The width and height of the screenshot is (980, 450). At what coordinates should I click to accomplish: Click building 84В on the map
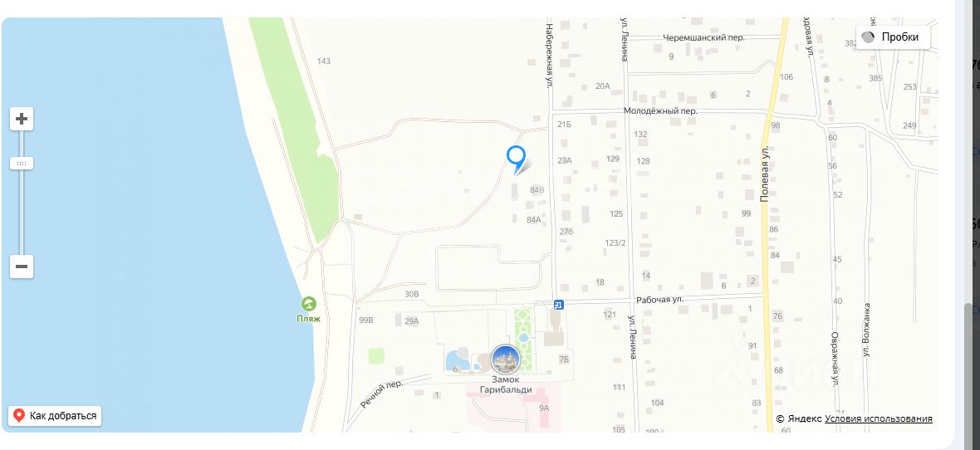(537, 190)
